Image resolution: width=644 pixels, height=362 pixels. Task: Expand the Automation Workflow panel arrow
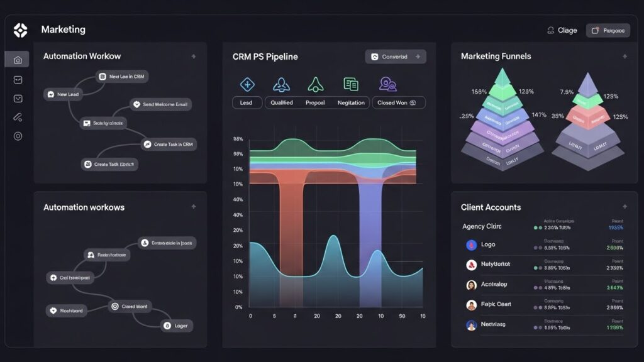point(194,56)
